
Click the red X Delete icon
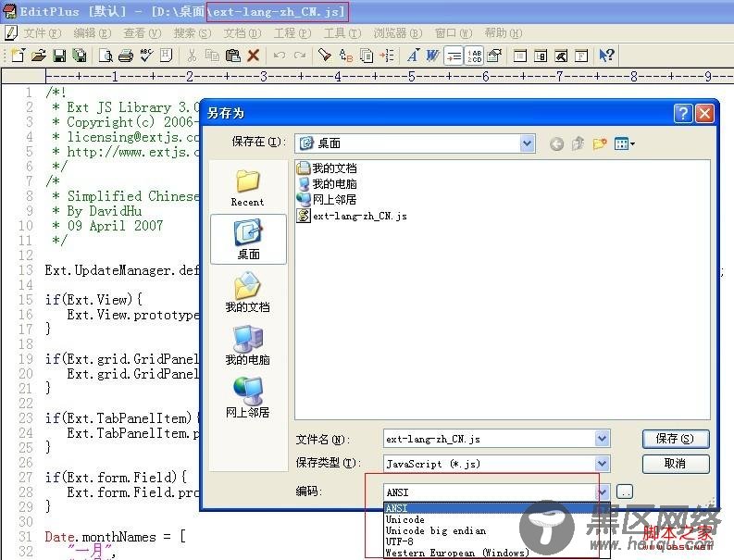[254, 56]
